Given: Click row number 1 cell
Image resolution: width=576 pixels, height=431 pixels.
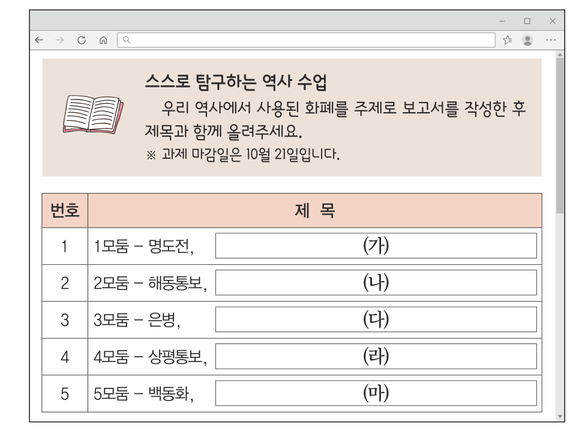Looking at the screenshot, I should coord(65,246).
